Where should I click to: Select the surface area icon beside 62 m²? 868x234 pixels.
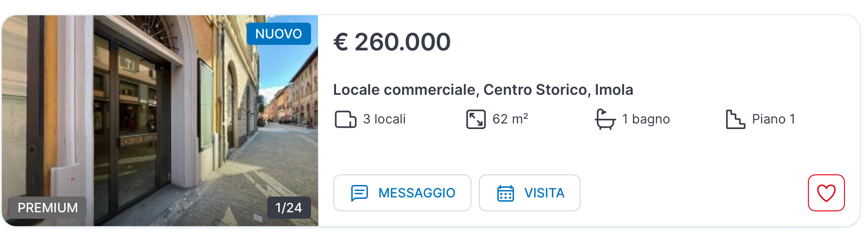[x=476, y=119]
